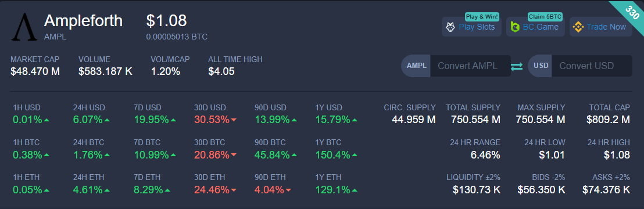
Task: Click the $48.470 M market cap value
Action: (x=35, y=71)
